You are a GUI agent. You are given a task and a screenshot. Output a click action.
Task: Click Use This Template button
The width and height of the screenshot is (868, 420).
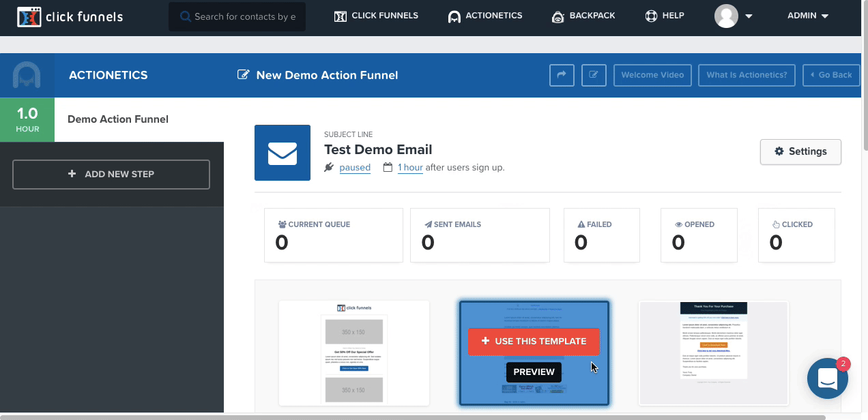coord(534,342)
